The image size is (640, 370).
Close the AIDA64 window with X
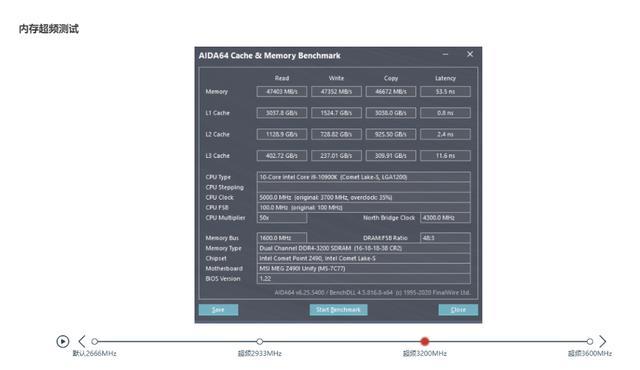click(x=470, y=54)
